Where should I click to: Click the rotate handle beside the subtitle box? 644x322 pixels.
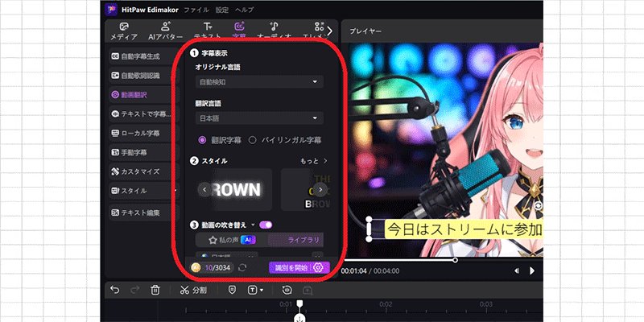point(539,205)
